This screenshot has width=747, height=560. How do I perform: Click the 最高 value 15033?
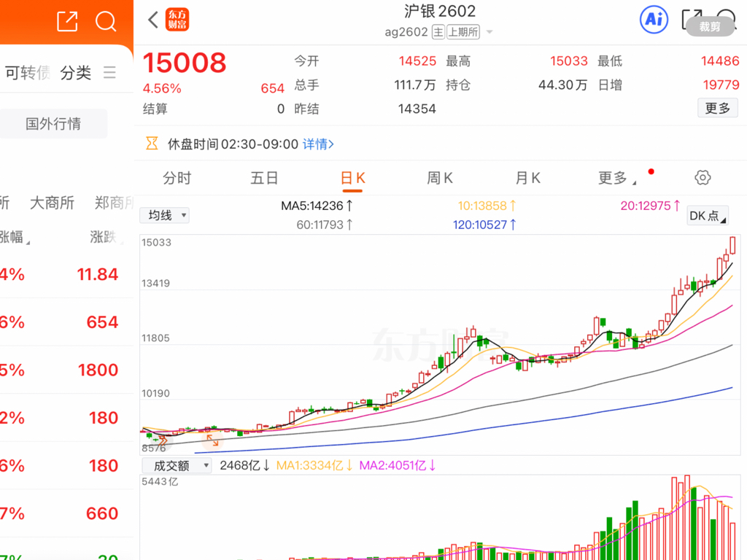tap(569, 61)
